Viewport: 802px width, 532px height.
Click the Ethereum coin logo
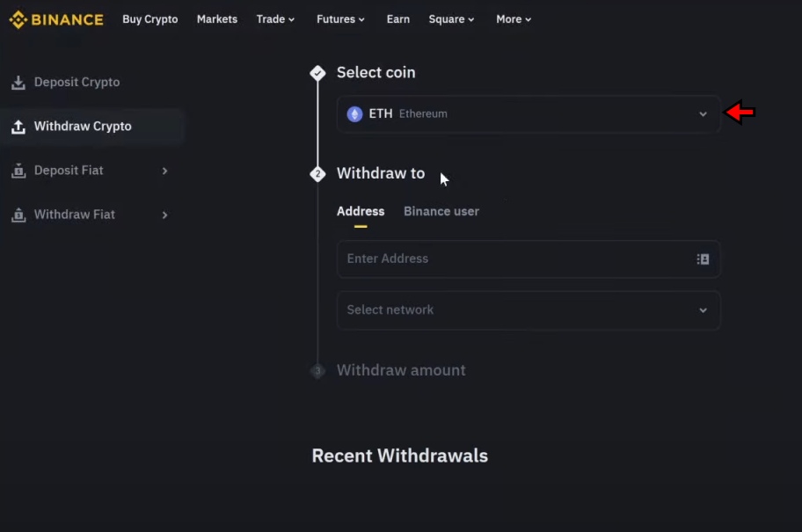click(354, 113)
